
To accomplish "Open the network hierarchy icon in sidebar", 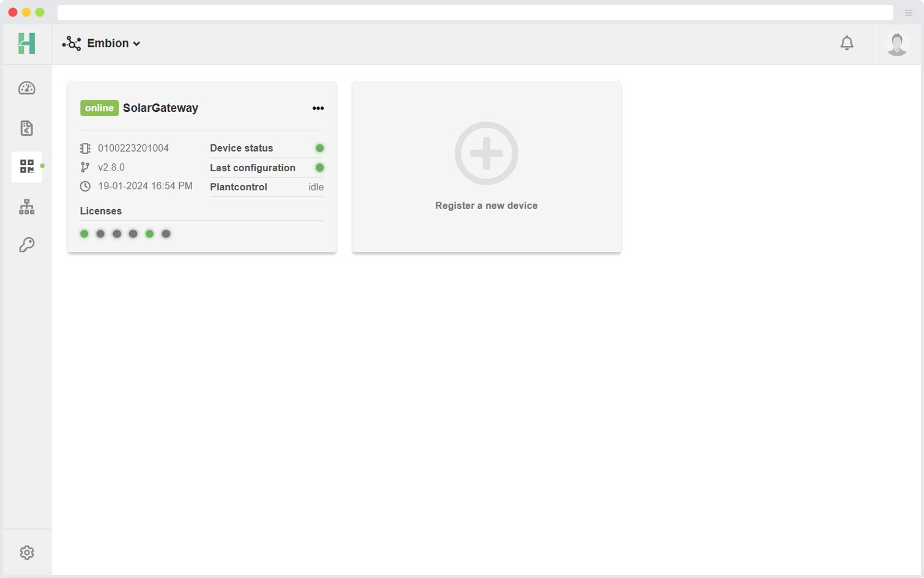I will point(27,207).
